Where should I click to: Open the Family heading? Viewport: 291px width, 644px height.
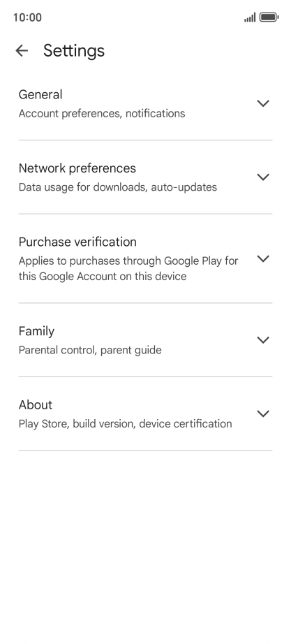pos(36,331)
